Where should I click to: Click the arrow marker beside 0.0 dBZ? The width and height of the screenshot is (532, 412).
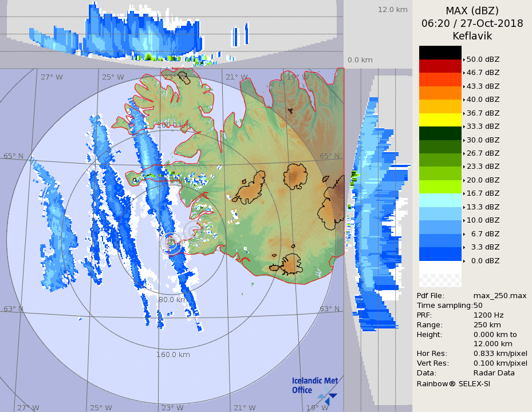click(464, 260)
